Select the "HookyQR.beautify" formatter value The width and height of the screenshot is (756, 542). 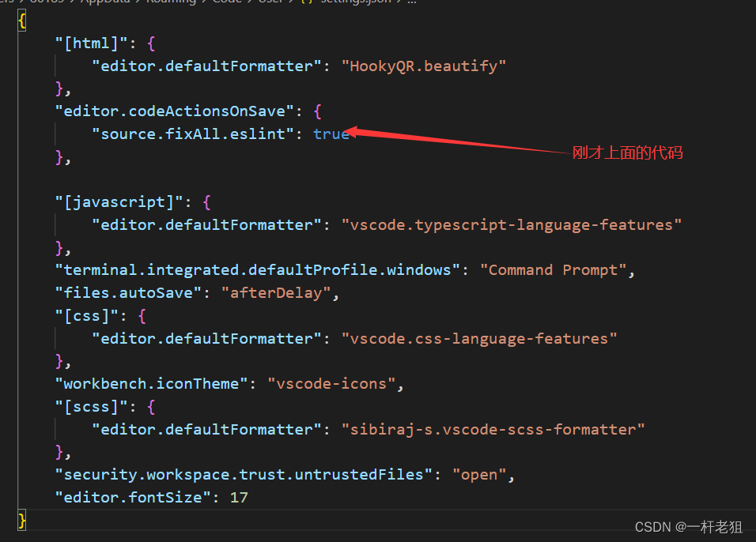click(424, 66)
